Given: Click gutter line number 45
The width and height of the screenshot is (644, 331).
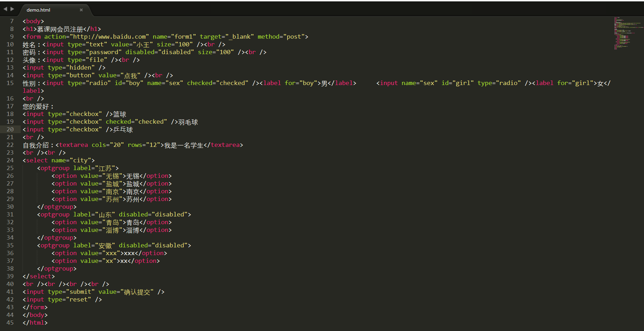Looking at the screenshot, I should tap(10, 323).
